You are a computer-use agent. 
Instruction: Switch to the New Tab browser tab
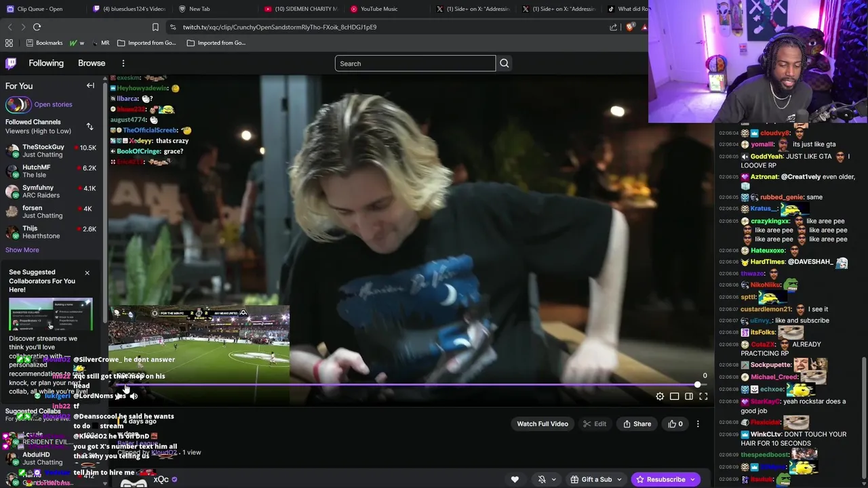[x=199, y=9]
